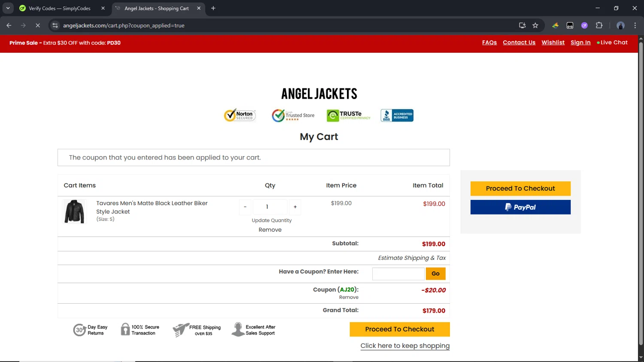Click the browser forward arrow
Viewport: 644px width, 362px height.
(x=23, y=25)
